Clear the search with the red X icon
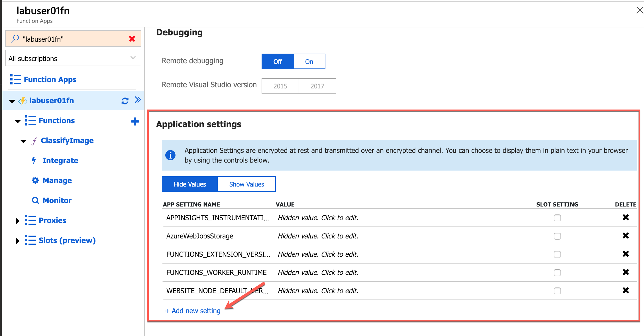644x336 pixels. pyautogui.click(x=132, y=39)
